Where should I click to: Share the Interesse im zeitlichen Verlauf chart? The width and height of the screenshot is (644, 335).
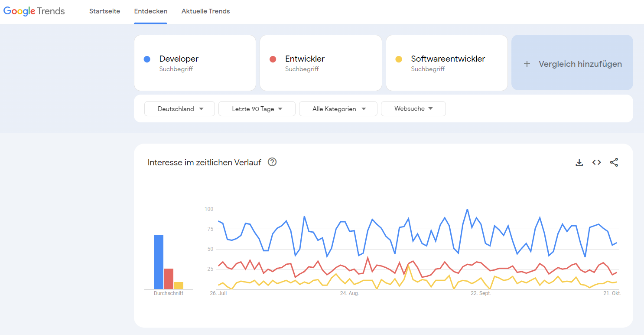[x=614, y=162]
